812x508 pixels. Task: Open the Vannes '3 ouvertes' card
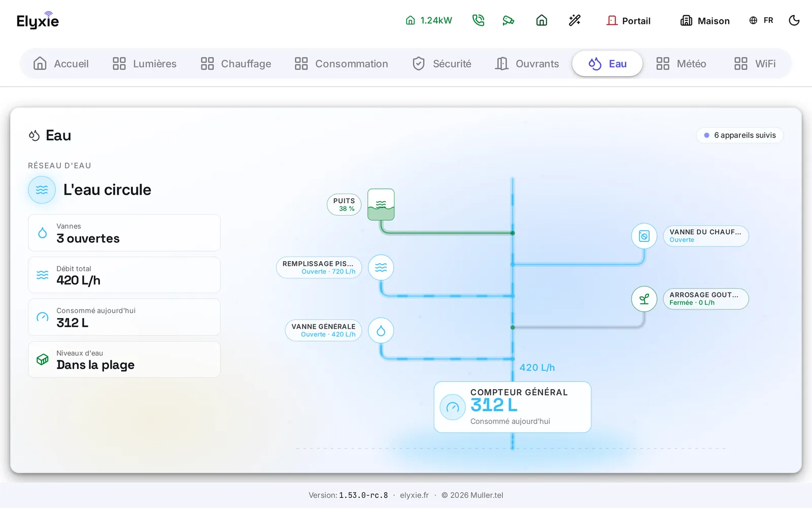pos(124,233)
